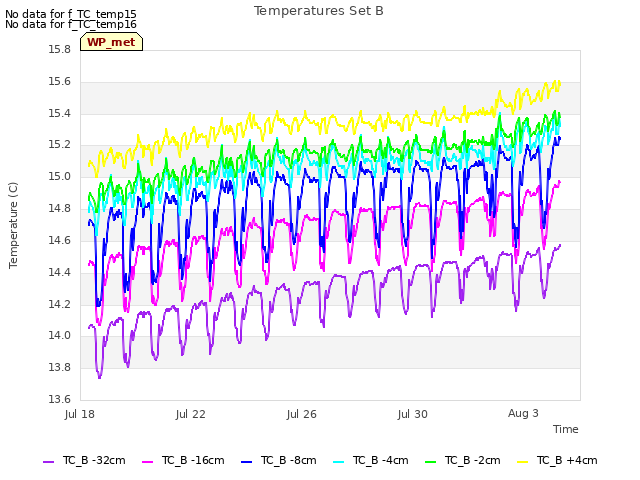Click 'No data for f_TC_temp16' message
640x480 pixels.
(x=71, y=24)
